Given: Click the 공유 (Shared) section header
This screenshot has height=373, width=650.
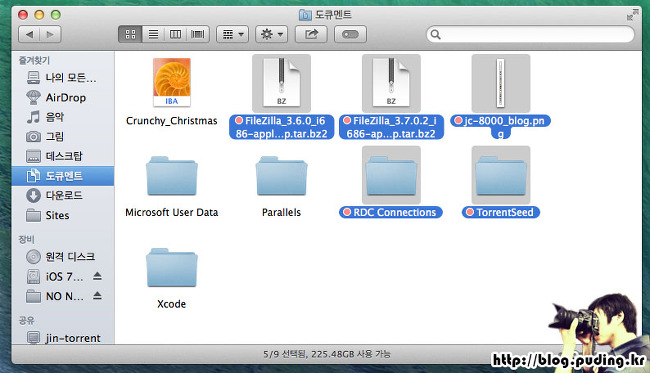Looking at the screenshot, I should [27, 320].
